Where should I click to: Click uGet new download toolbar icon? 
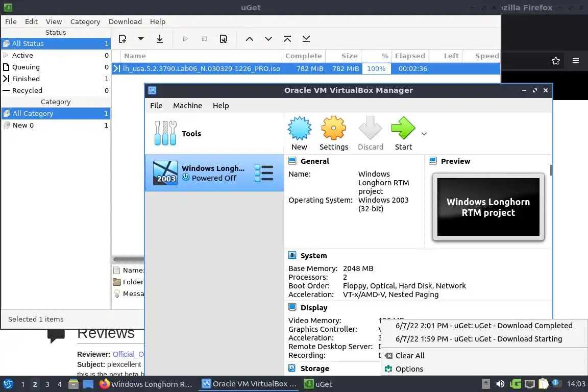(122, 39)
